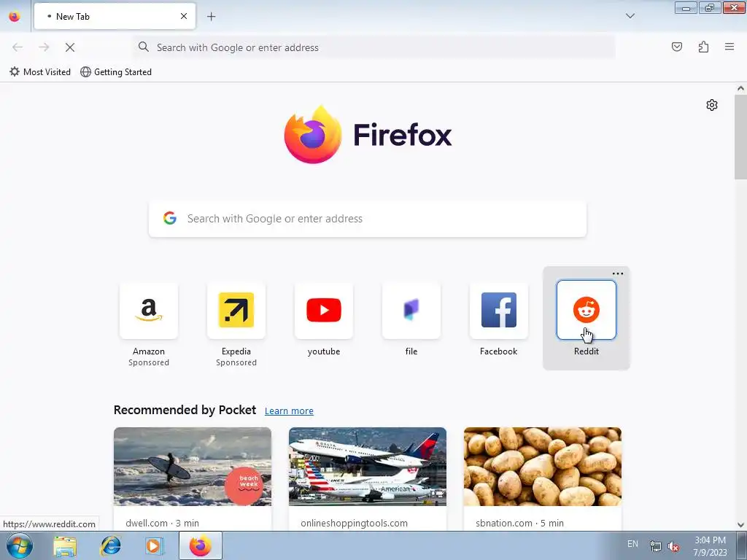
Task: Open a new tab with plus button
Action: click(211, 17)
